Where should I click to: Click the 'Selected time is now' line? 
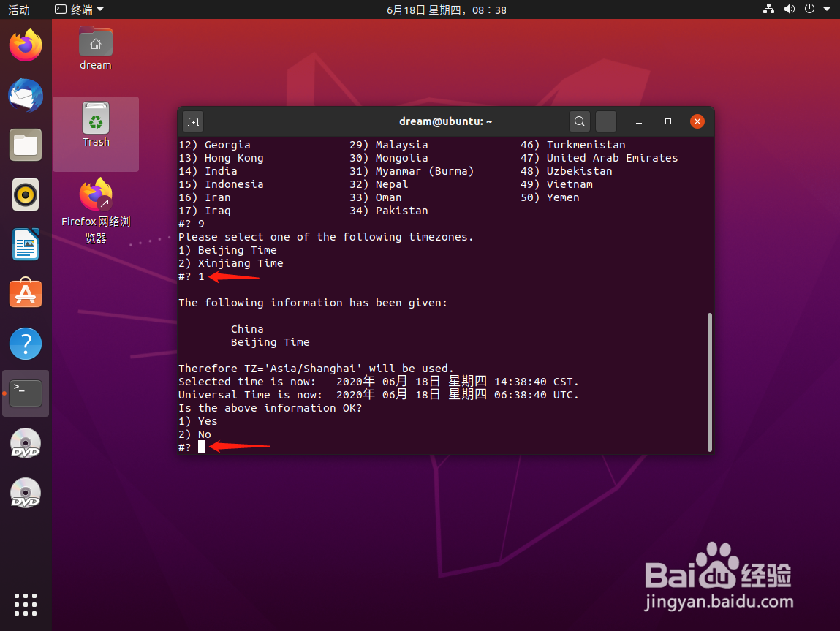point(378,382)
